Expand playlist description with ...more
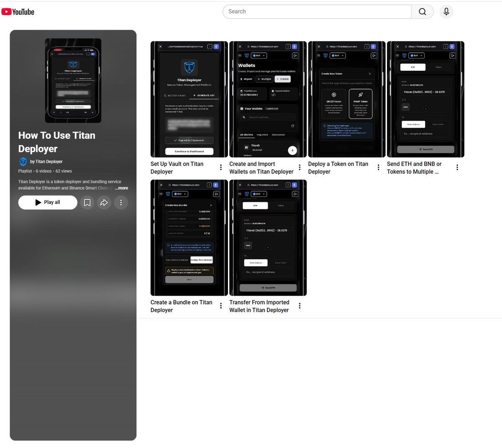The height and width of the screenshot is (448, 502). 122,188
